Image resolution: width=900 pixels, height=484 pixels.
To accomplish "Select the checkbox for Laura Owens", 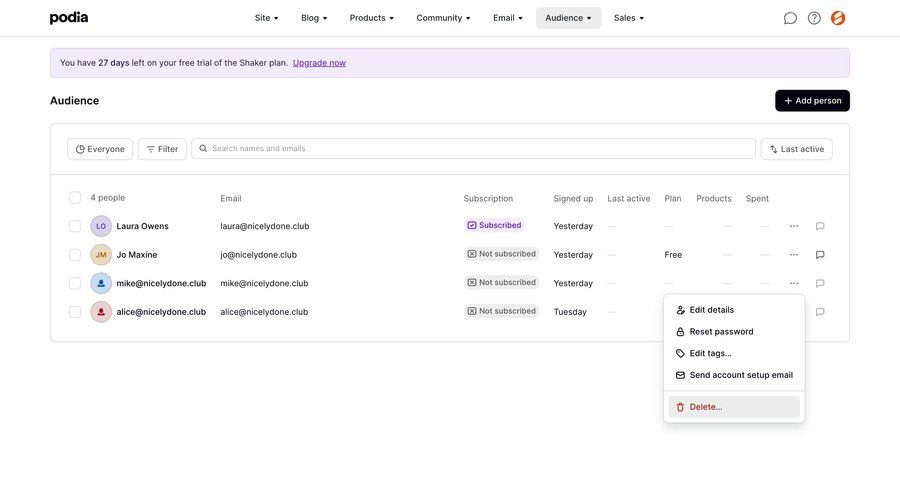I will tap(75, 226).
